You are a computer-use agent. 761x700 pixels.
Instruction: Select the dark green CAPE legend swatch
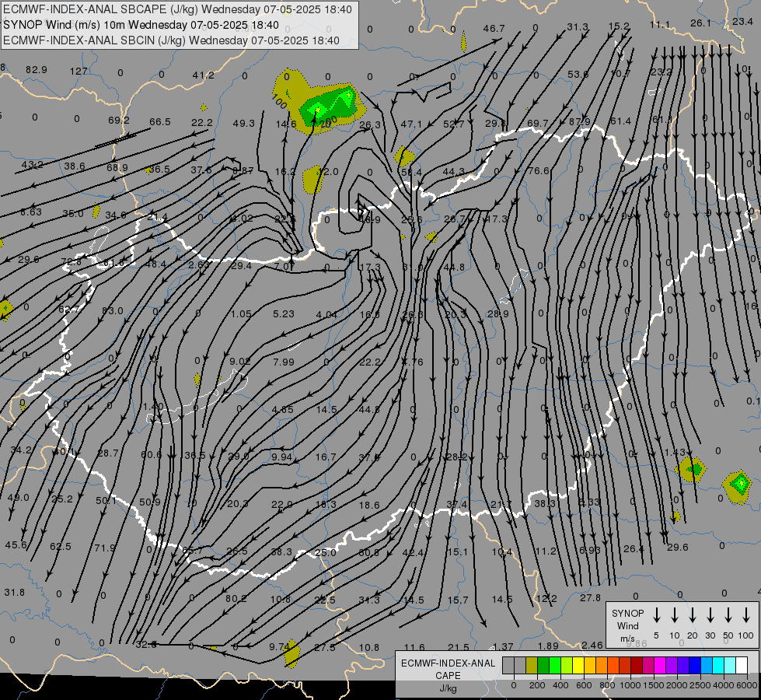(x=543, y=665)
